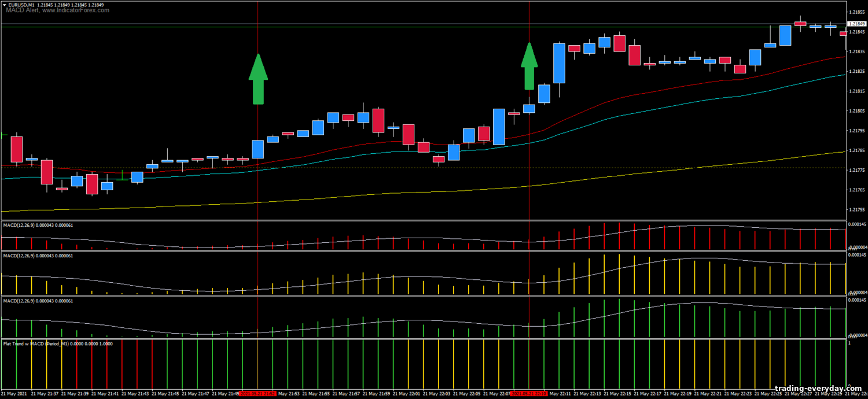The image size is (868, 399).
Task: Click price scale value 1.21795
Action: [x=857, y=131]
